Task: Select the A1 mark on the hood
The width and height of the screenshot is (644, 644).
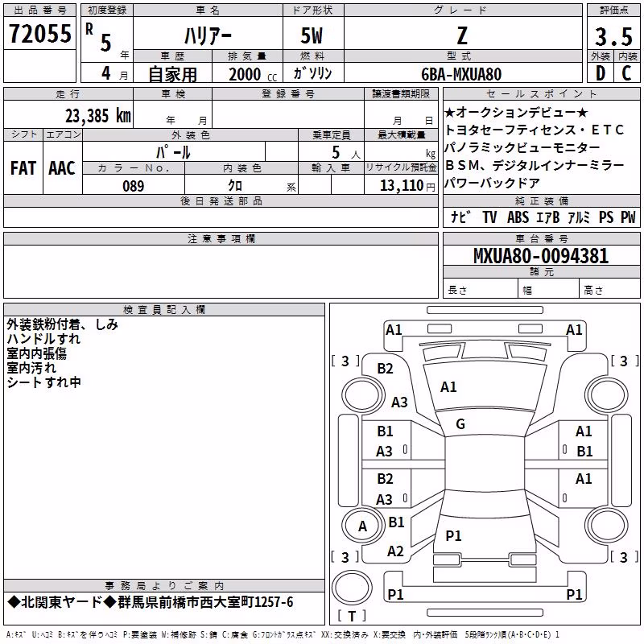Action: click(x=448, y=387)
